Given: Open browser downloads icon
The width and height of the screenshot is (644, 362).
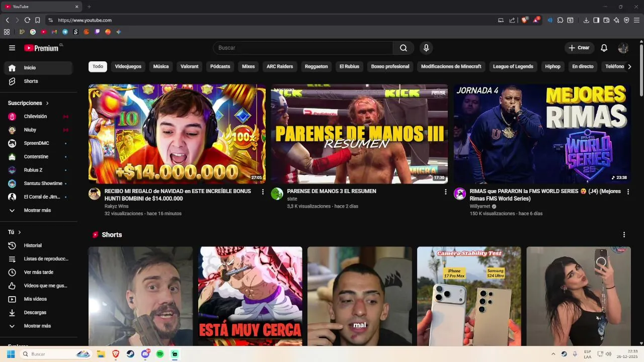Looking at the screenshot, I should [586, 20].
